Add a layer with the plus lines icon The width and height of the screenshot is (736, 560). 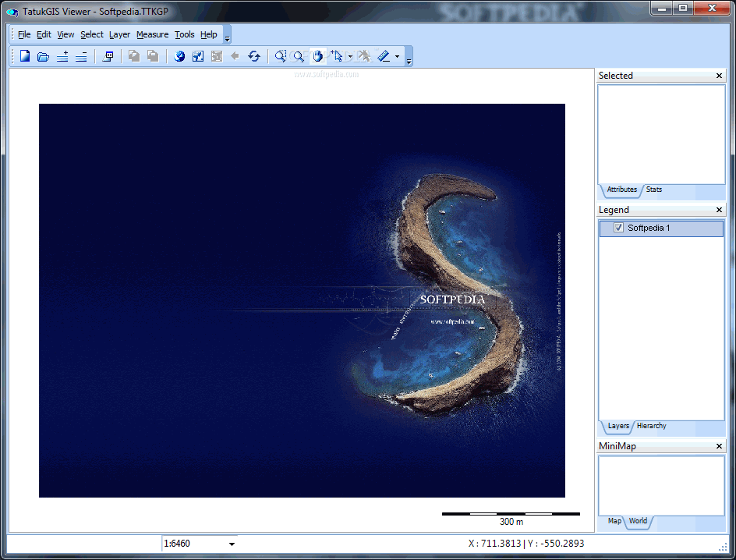[x=62, y=57]
